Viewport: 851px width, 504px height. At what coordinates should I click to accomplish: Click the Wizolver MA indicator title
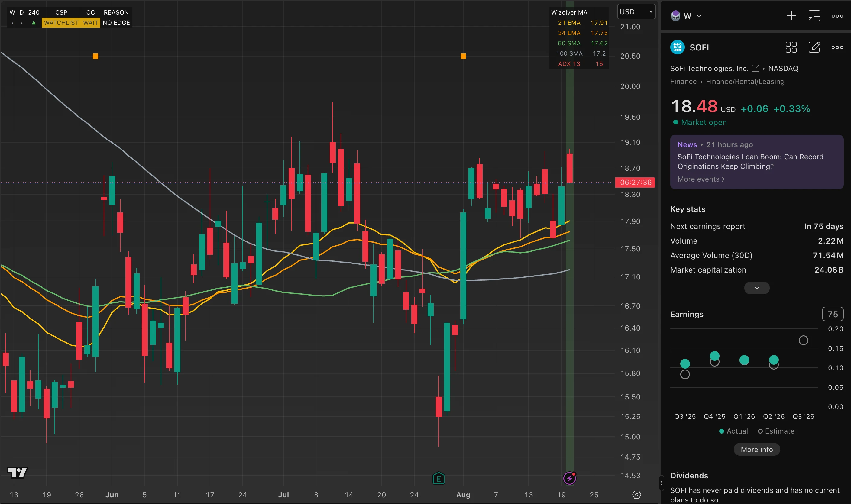(569, 12)
